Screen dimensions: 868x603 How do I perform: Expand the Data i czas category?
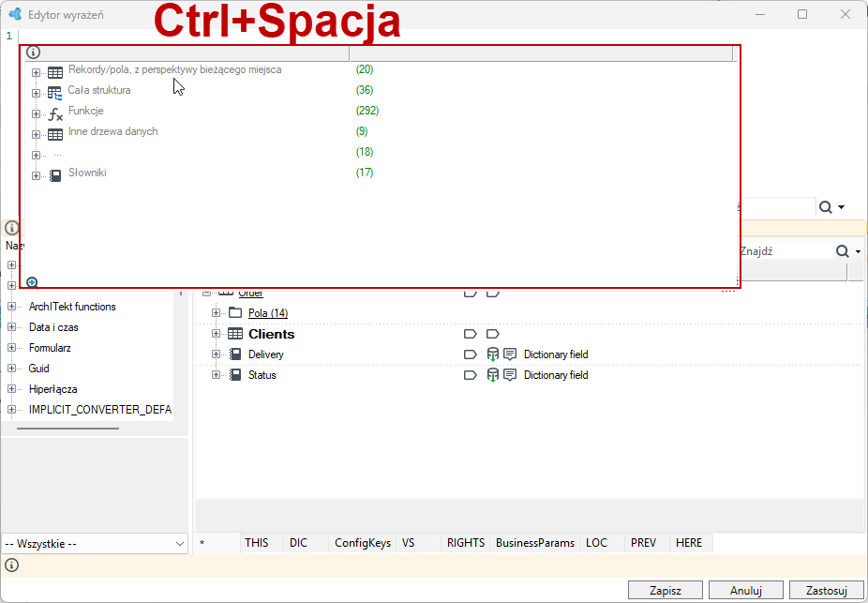click(x=11, y=327)
